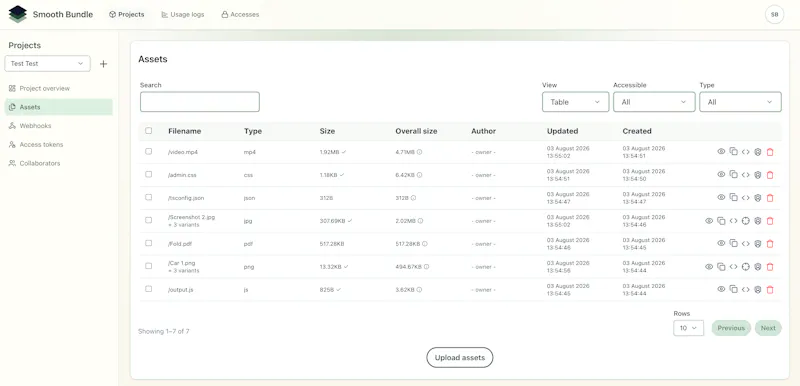Viewport: 800px width, 386px height.
Task: Click the eye preview icon for /video.mp4
Action: [x=721, y=151]
